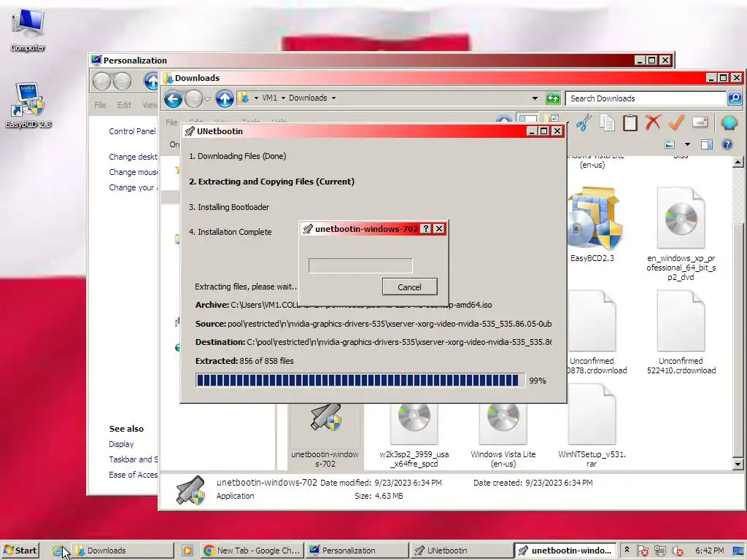The image size is (747, 560).
Task: Click the Paste clipboard icon in Downloads toolbar
Action: [630, 122]
